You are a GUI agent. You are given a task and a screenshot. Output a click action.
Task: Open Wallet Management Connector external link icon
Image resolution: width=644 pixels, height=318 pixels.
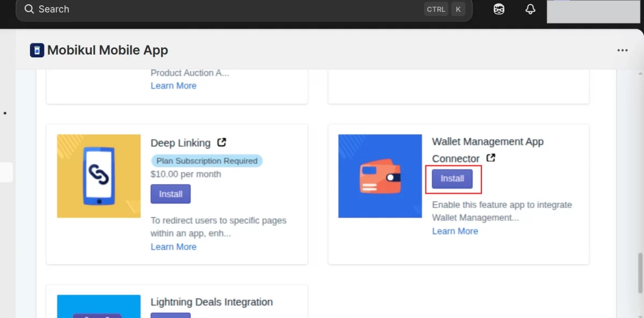[x=491, y=158]
